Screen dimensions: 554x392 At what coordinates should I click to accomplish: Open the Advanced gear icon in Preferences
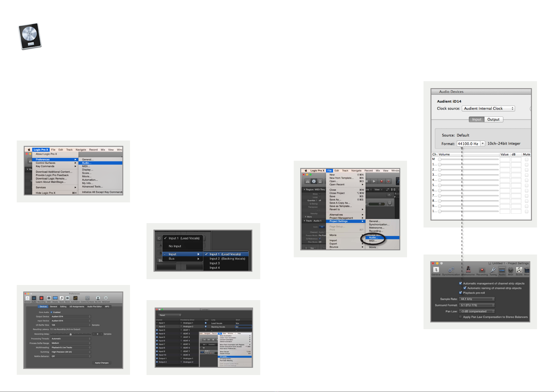pos(106,298)
